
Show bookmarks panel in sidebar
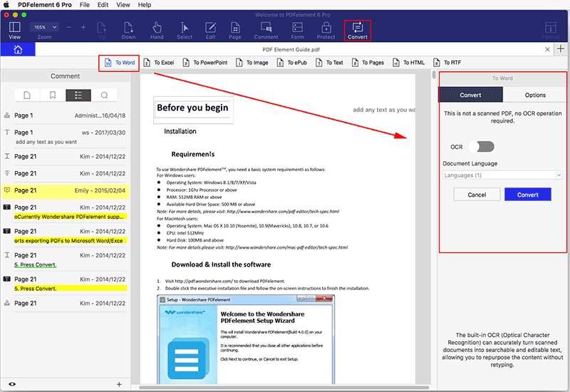pos(53,96)
